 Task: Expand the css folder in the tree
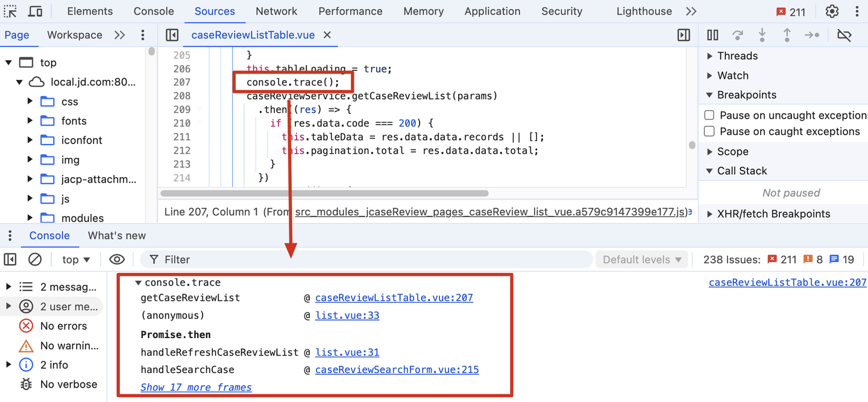coord(30,101)
